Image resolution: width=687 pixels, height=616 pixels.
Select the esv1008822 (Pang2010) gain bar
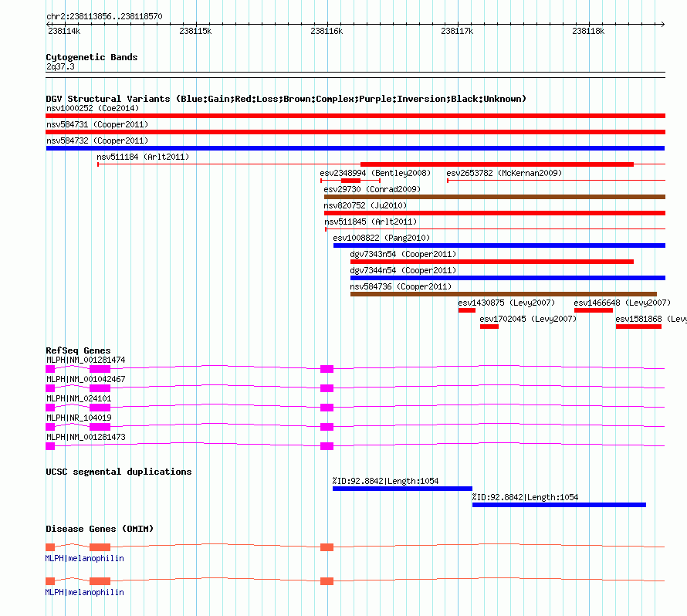coord(499,245)
